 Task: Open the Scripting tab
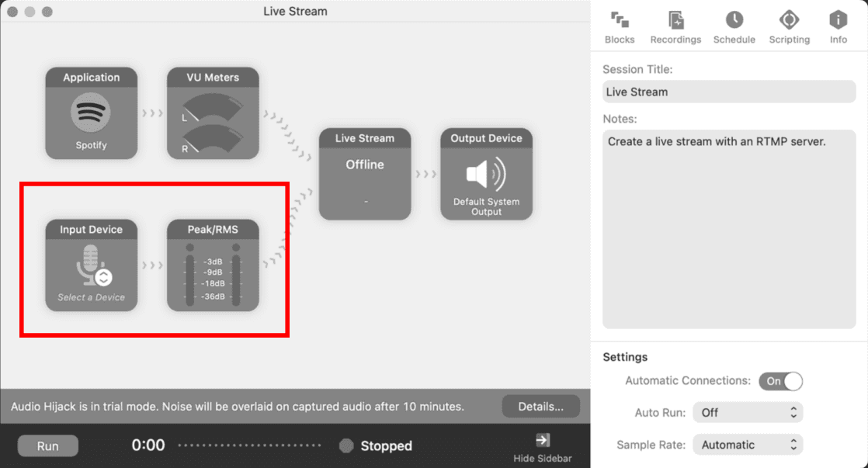[x=789, y=28]
